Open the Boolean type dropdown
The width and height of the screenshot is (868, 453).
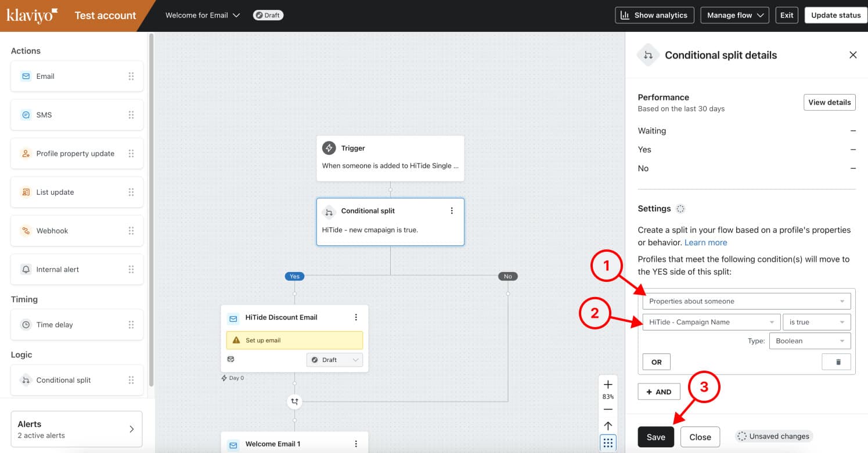[809, 341]
